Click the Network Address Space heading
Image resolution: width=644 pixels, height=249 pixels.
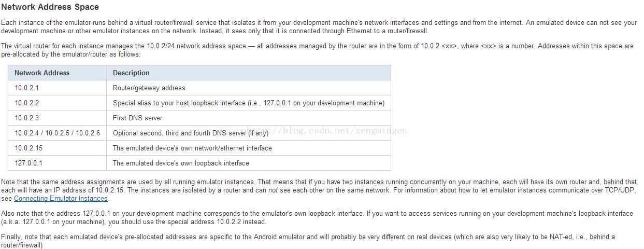click(x=50, y=7)
